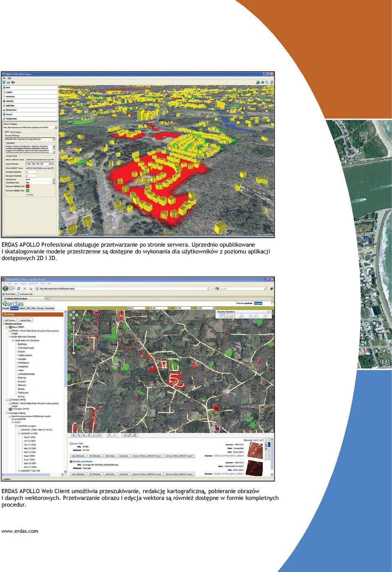The height and width of the screenshot is (572, 392).
Task: Open Help menu in TITAN Viewer
Action: tap(9, 78)
